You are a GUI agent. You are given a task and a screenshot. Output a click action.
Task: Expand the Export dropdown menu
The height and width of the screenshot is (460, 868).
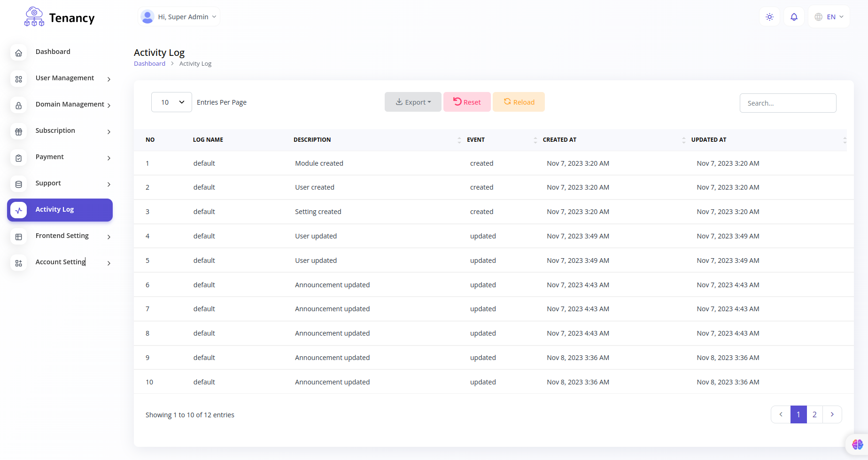(x=413, y=102)
